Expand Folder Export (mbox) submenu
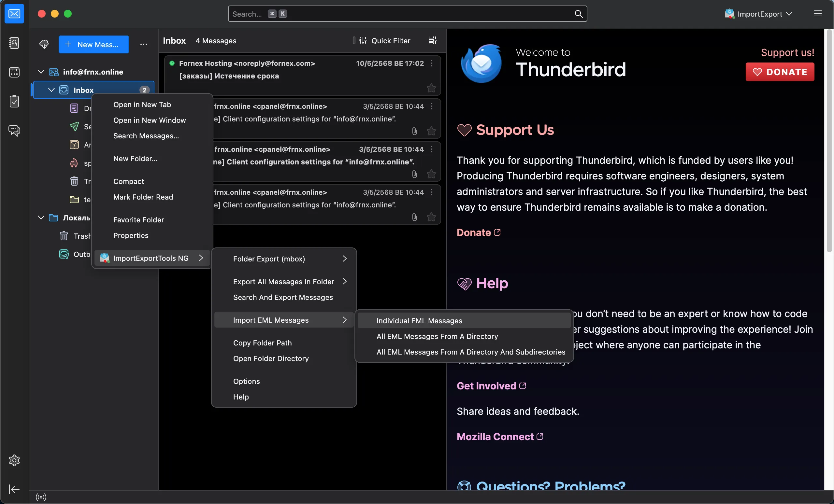Viewport: 834px width, 504px height. coord(284,259)
